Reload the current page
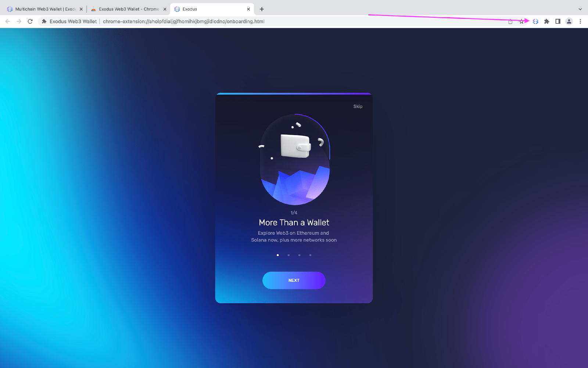 click(x=30, y=21)
